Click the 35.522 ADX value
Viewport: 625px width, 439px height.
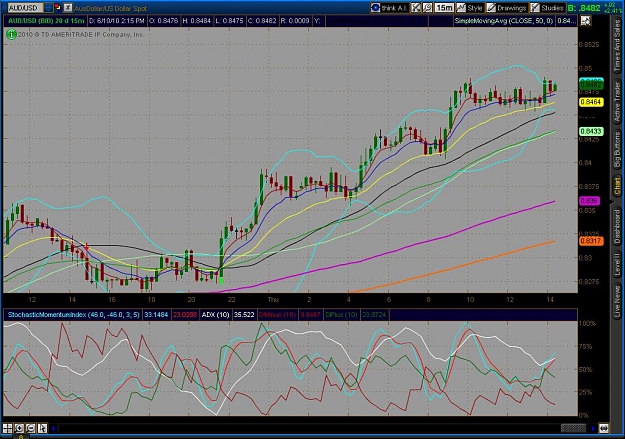click(244, 315)
